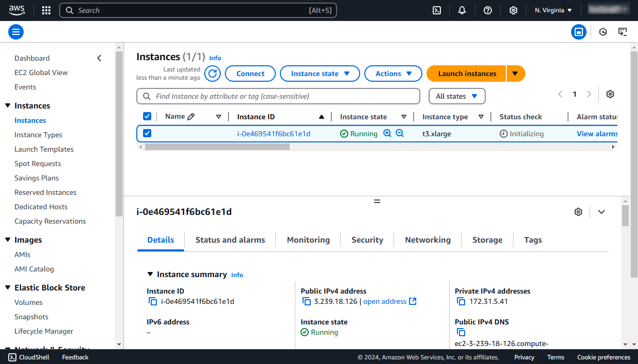Zoom in on the Running state filter

click(x=387, y=133)
